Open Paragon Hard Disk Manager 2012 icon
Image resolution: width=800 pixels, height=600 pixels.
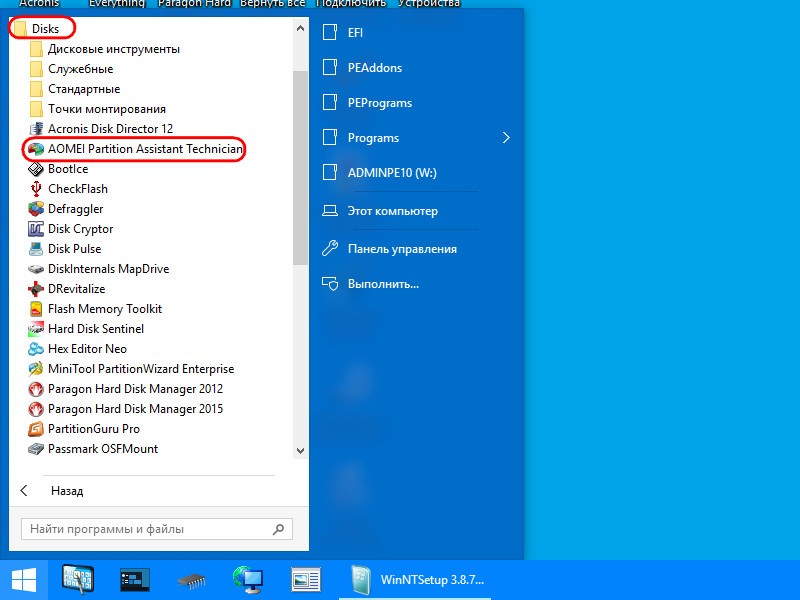[x=36, y=389]
